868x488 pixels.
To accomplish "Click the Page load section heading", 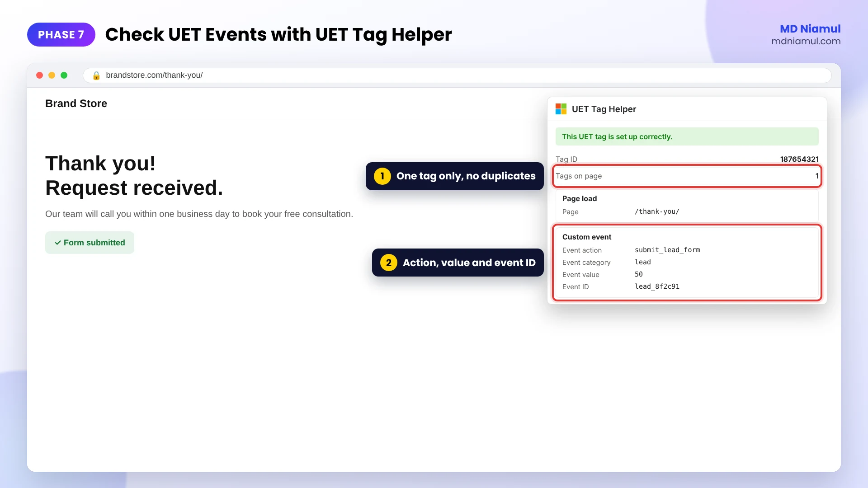I will (x=580, y=198).
